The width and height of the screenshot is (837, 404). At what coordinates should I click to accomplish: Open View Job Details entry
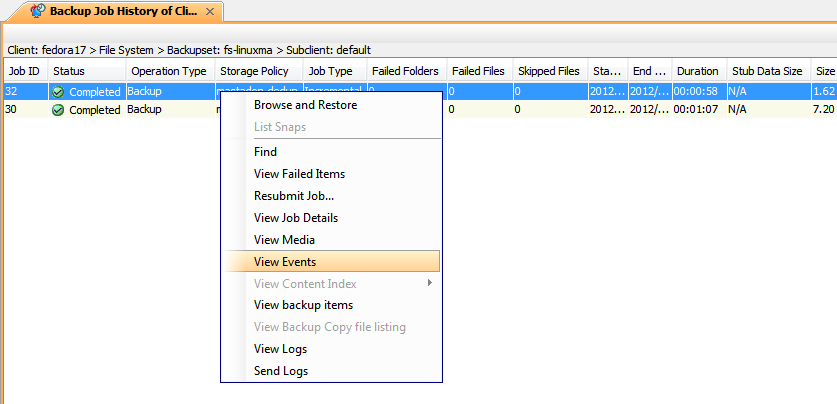point(296,218)
